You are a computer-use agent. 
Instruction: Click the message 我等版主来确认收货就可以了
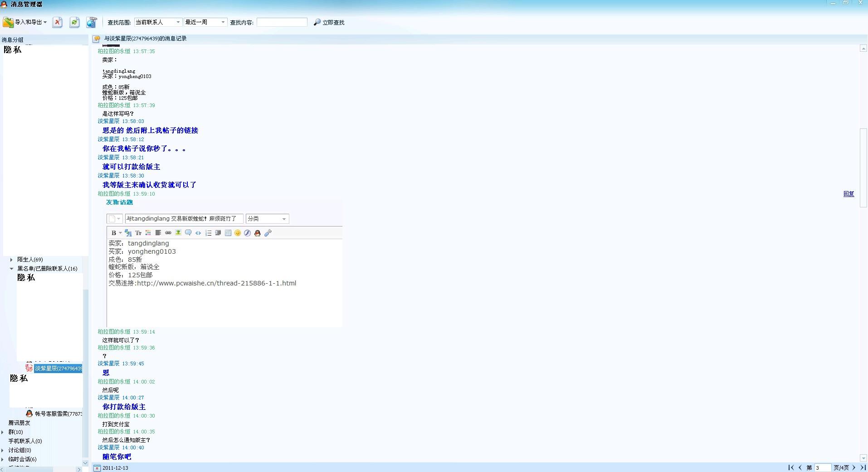click(149, 185)
